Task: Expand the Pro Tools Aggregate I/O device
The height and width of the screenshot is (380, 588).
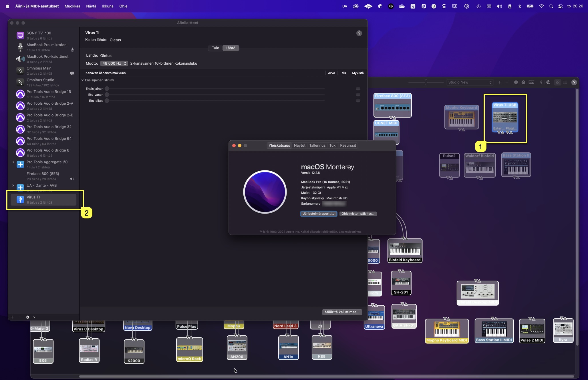Action: (13, 162)
